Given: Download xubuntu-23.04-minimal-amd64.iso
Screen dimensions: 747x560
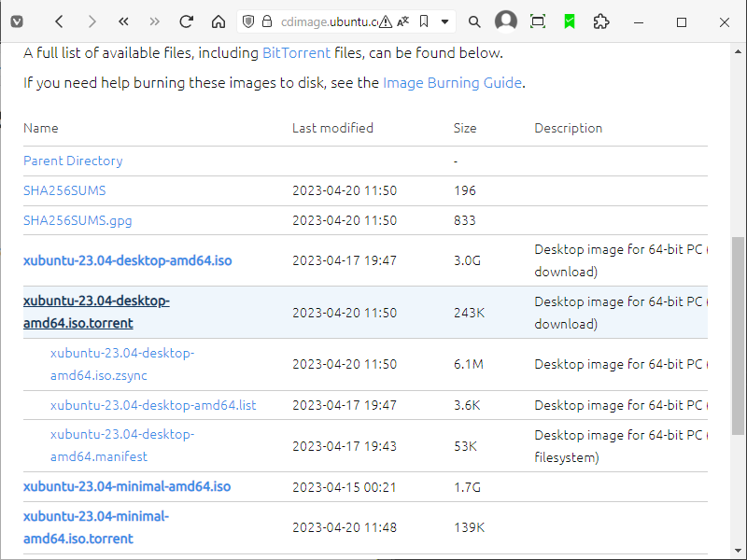Looking at the screenshot, I should pyautogui.click(x=127, y=486).
